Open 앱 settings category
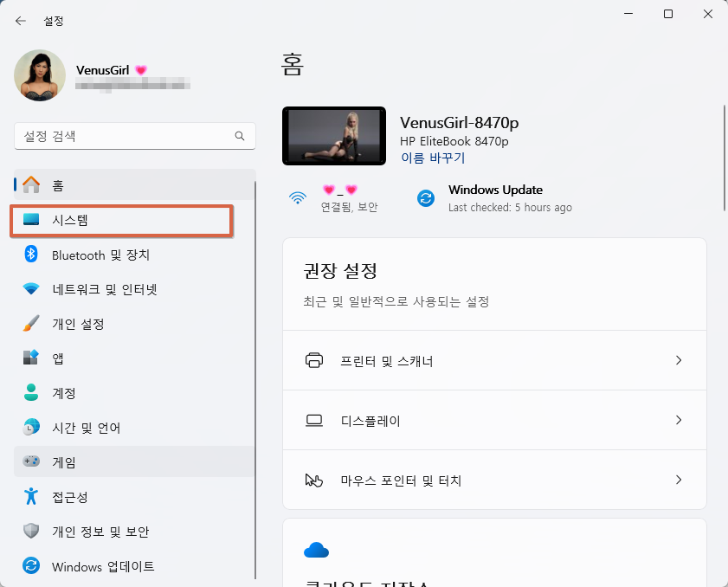728x587 pixels. [135, 358]
